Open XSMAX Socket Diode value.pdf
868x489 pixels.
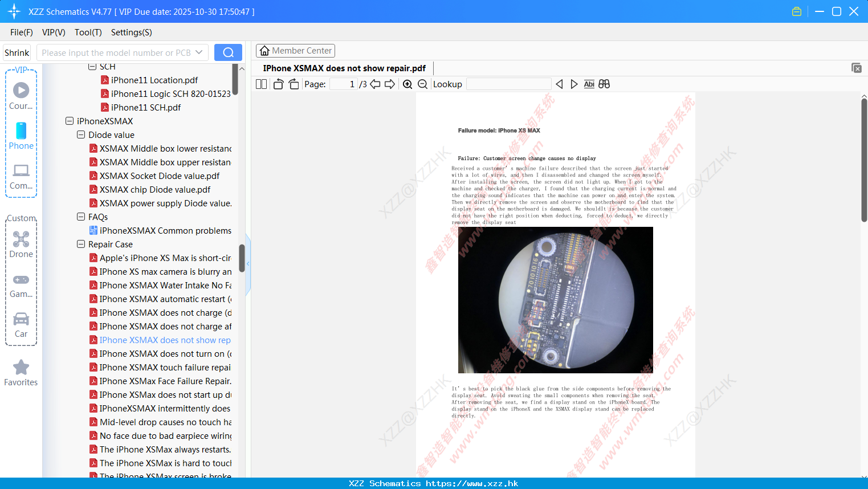(x=154, y=176)
